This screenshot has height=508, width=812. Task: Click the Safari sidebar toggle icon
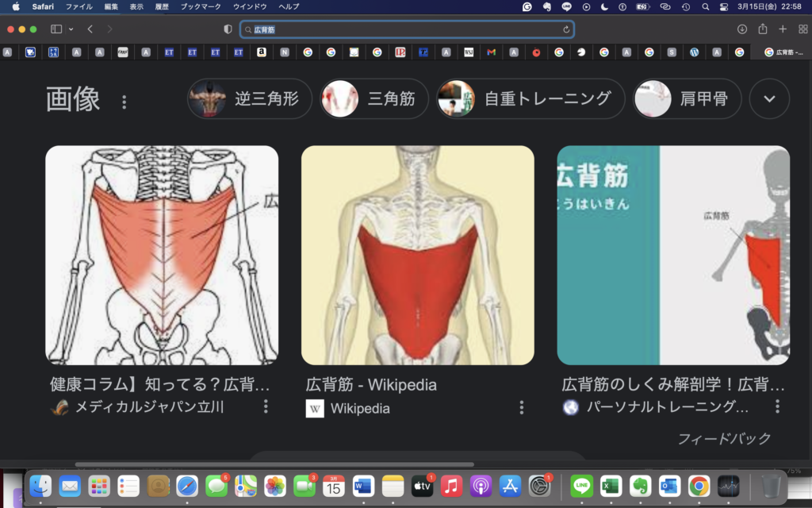[56, 29]
